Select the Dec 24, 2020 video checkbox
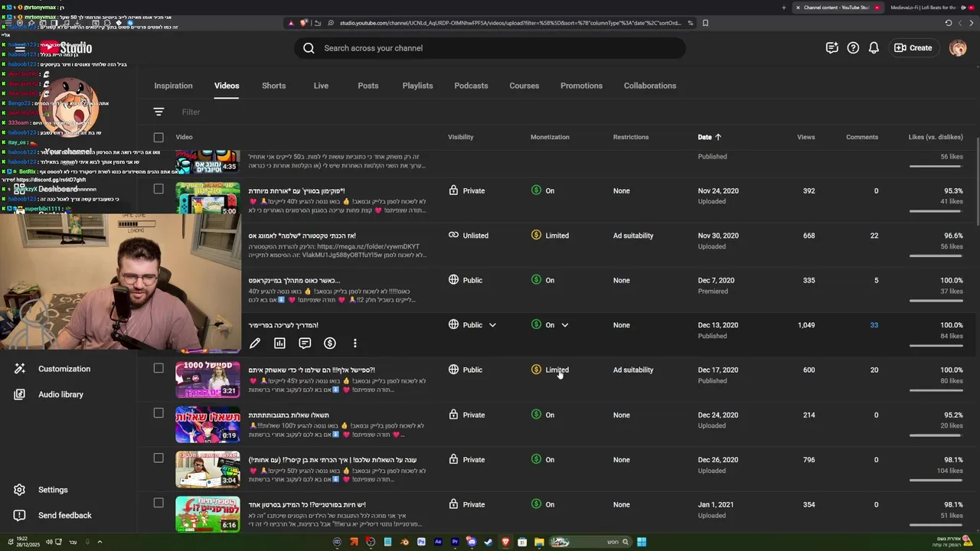Screen dimensions: 980x551 pos(158,413)
